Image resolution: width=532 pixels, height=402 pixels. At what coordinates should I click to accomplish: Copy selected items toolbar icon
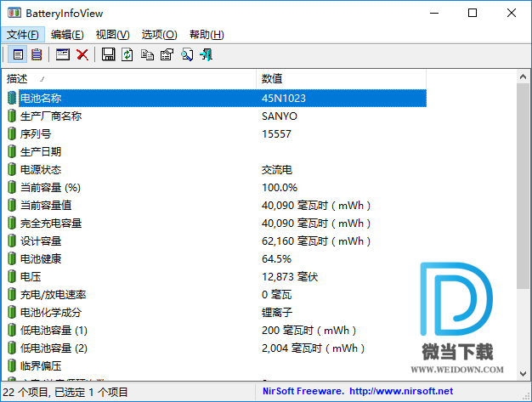147,54
